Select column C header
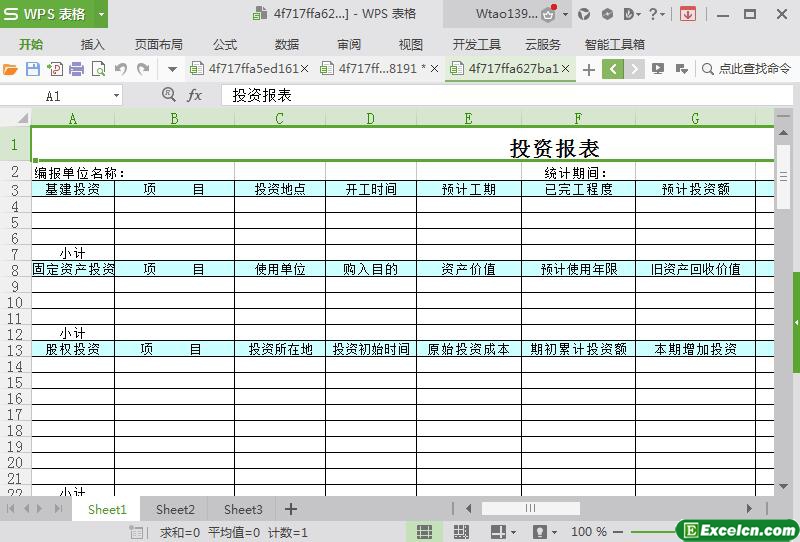800x542 pixels. click(x=280, y=118)
